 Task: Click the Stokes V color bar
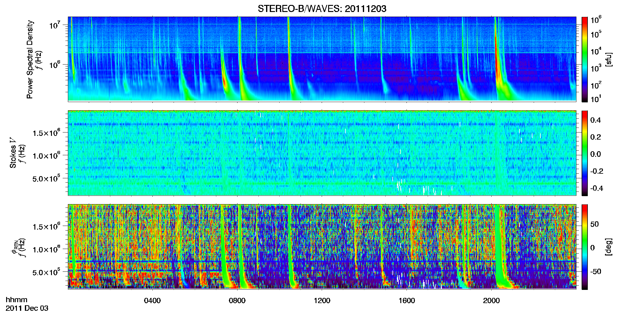click(x=584, y=153)
